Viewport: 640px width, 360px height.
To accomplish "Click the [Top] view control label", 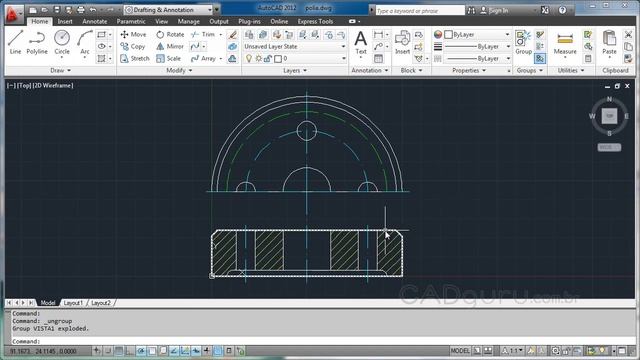I will (24, 86).
